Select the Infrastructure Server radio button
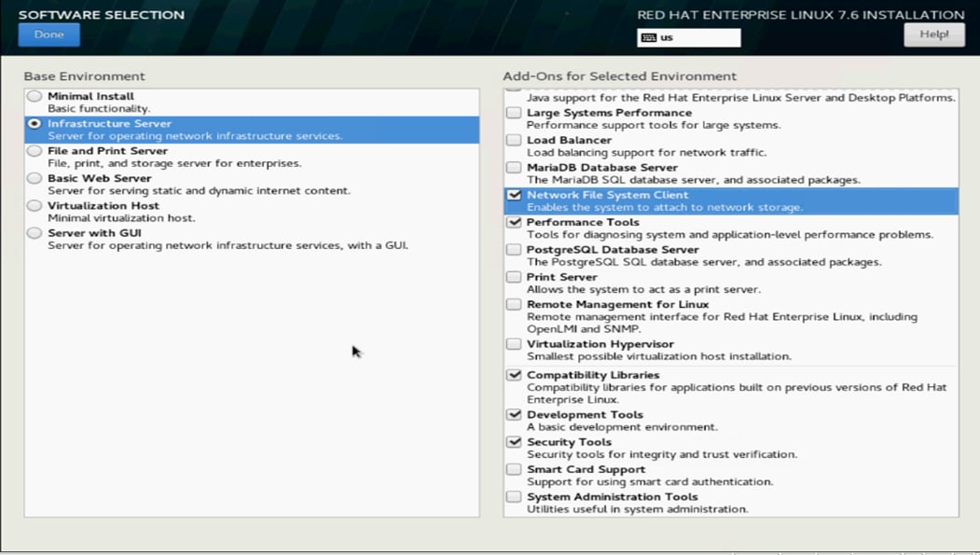Screen dimensions: 980x555 coord(35,123)
